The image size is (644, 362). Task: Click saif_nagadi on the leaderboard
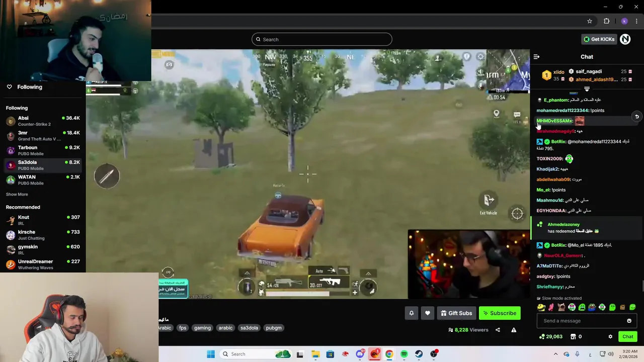click(x=589, y=71)
